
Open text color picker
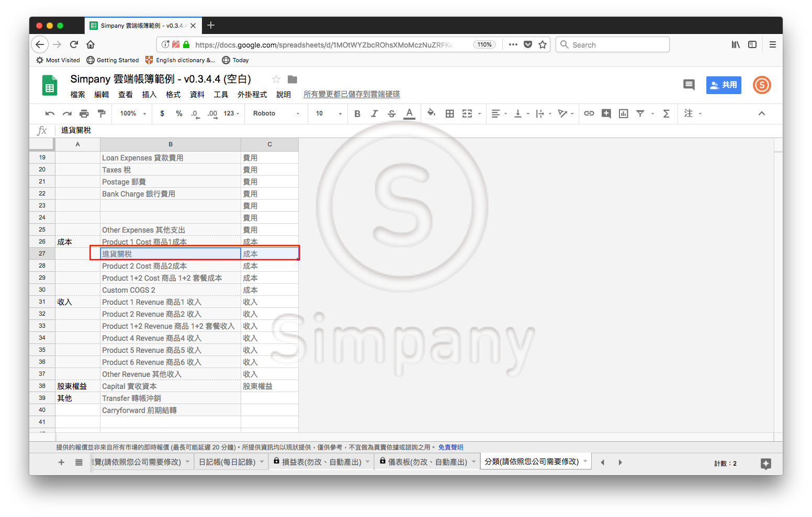(410, 113)
